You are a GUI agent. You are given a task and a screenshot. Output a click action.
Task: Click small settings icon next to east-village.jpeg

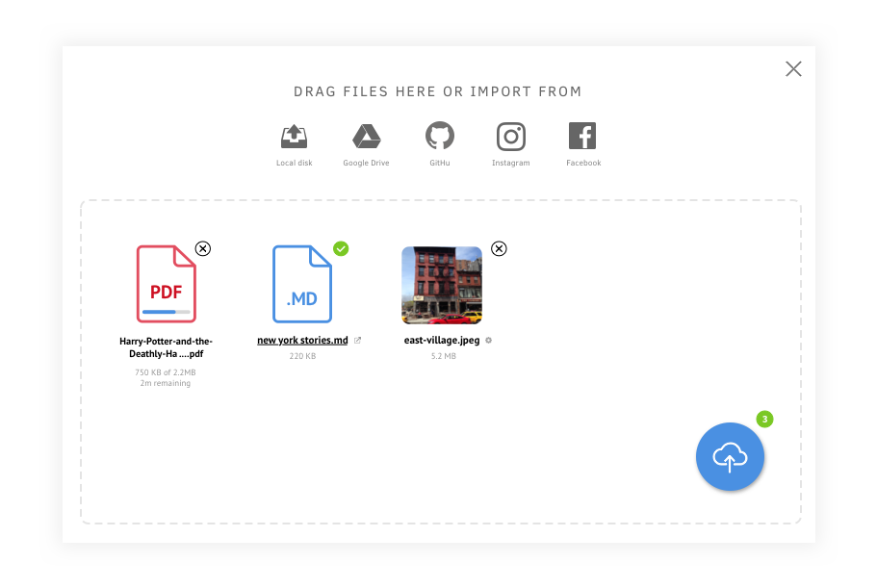click(x=489, y=341)
